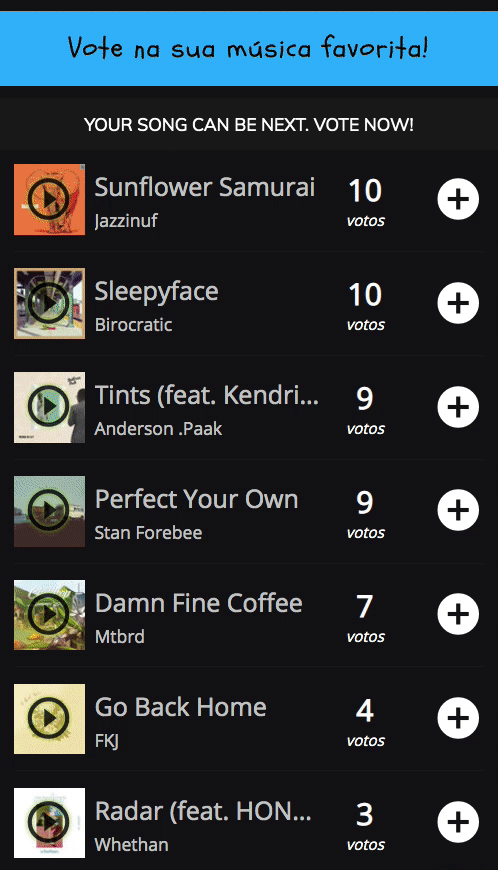The width and height of the screenshot is (498, 870).
Task: Play Radar preview on album thumbnail
Action: tap(49, 822)
